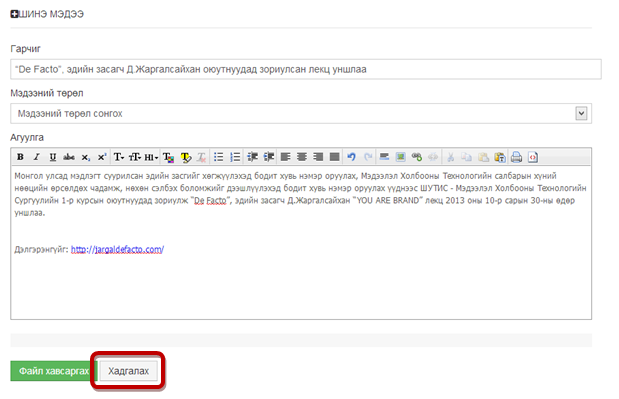Toggle bold formatting in the editor
Image resolution: width=619 pixels, height=399 pixels.
click(x=20, y=157)
